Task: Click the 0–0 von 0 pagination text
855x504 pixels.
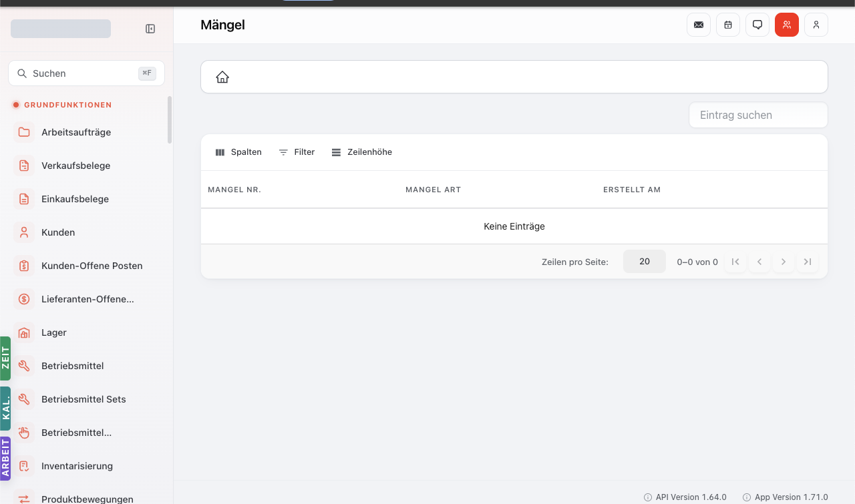Action: point(697,262)
